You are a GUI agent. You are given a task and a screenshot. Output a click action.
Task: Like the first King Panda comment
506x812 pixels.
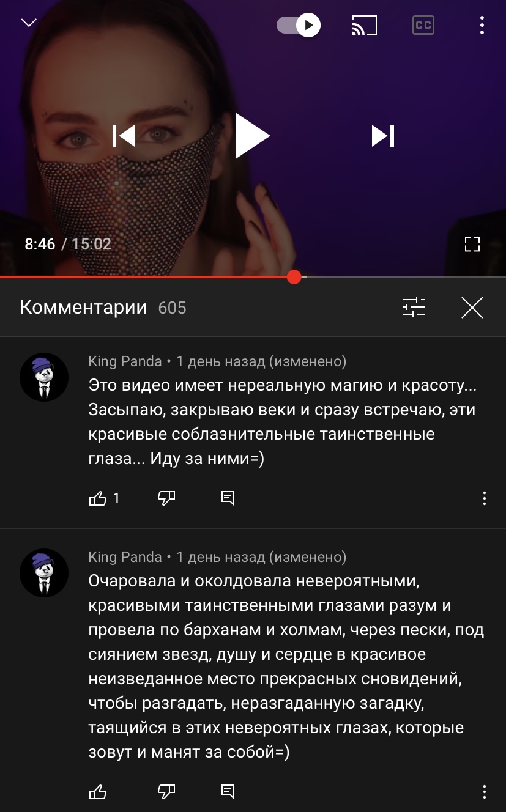pos(98,498)
